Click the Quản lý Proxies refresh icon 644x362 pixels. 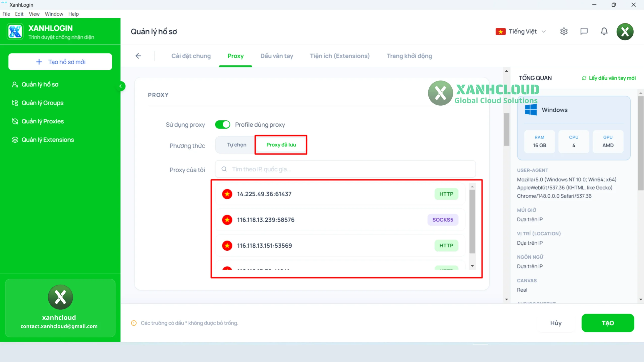click(x=15, y=121)
